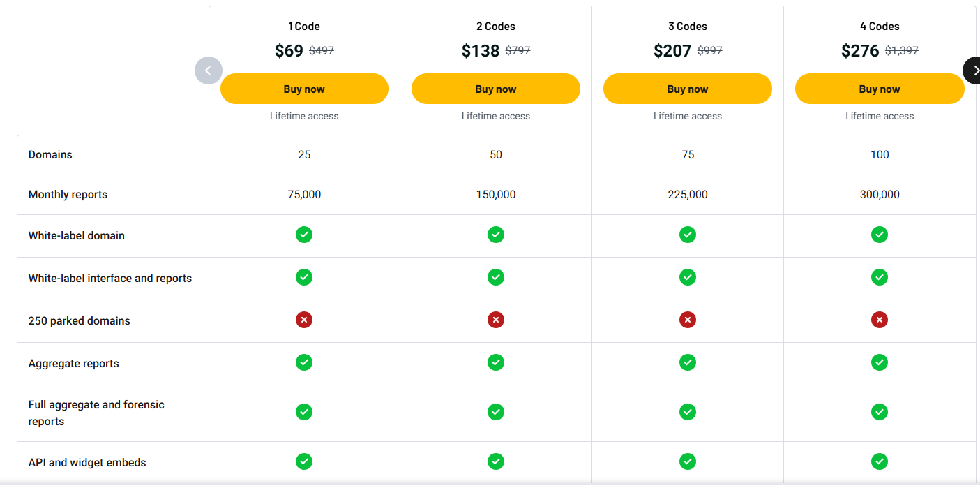The image size is (980, 488).
Task: Click the previous plans carousel arrow
Action: pos(208,71)
